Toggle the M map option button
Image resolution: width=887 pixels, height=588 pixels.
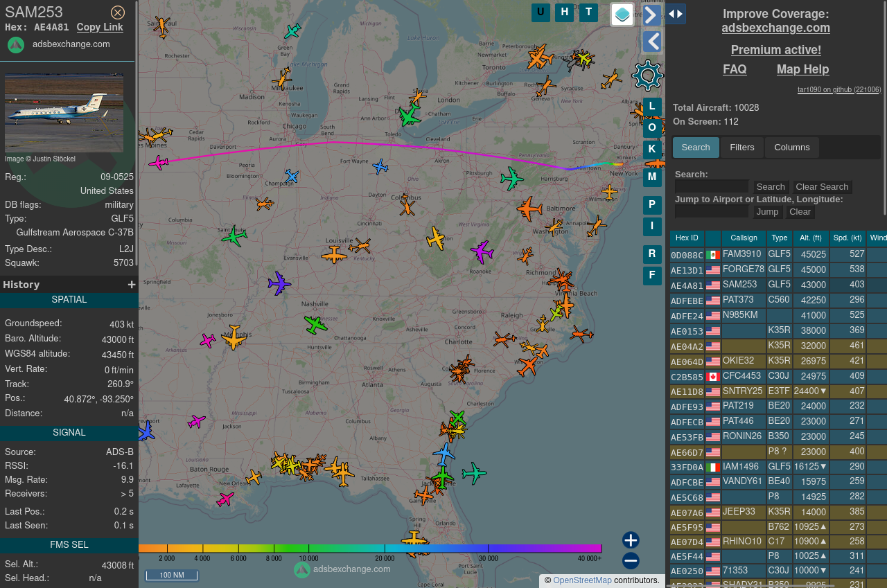point(652,177)
